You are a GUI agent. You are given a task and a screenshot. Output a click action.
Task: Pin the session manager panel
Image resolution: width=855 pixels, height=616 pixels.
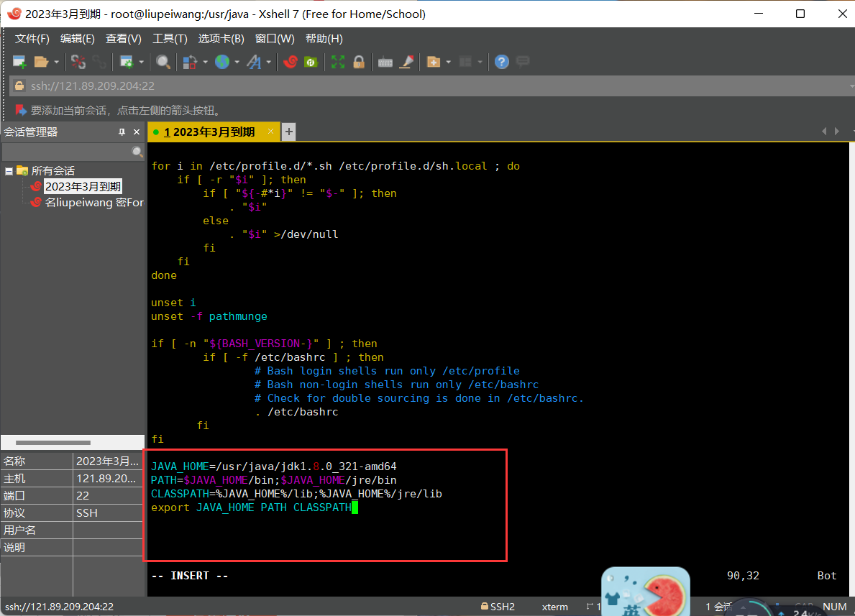(122, 132)
